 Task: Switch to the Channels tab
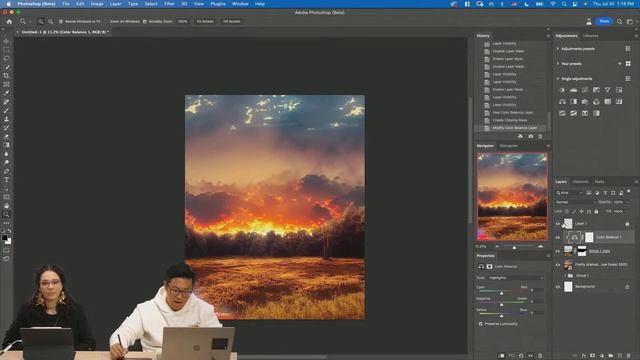click(x=580, y=182)
